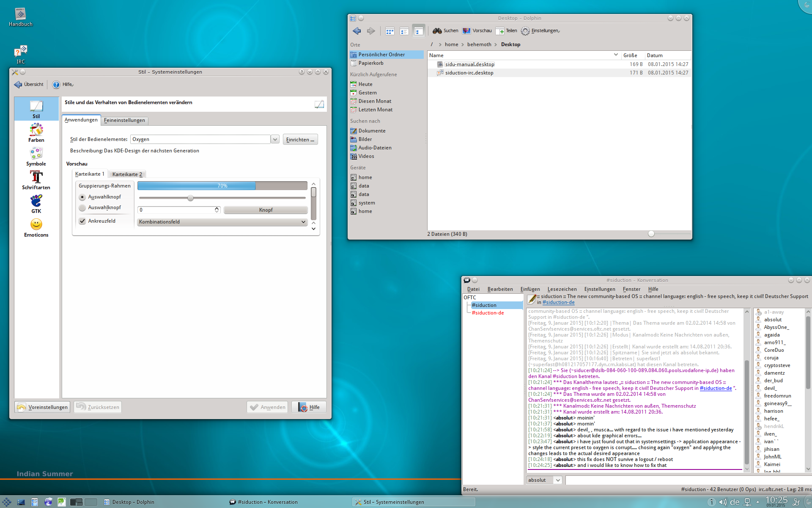Click the preview slider handle
This screenshot has height=508, width=812.
coord(190,198)
